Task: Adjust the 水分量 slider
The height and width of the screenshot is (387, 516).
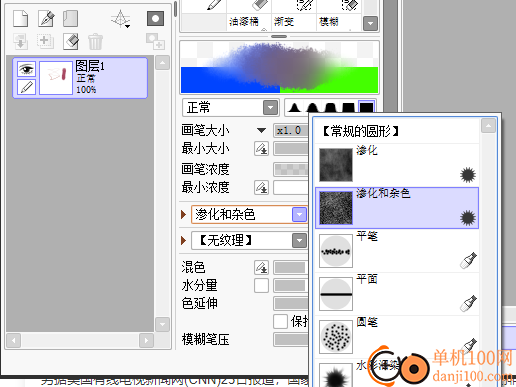Action: [x=291, y=286]
